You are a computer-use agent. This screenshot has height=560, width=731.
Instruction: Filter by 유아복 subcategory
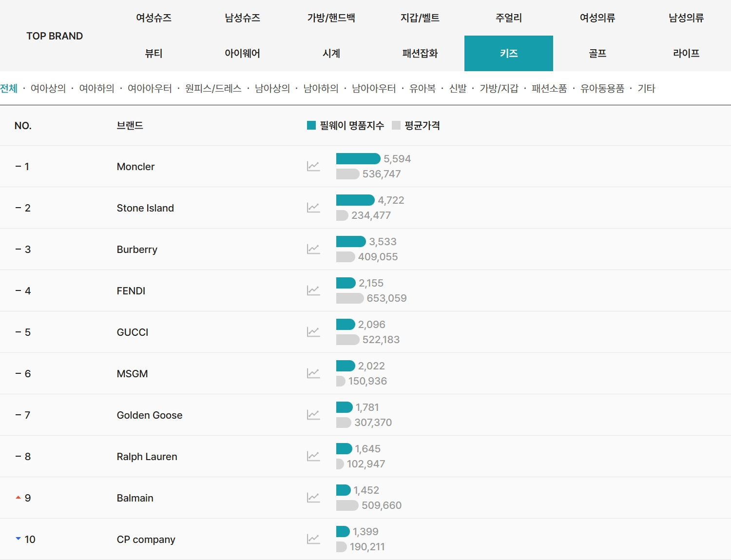[423, 88]
